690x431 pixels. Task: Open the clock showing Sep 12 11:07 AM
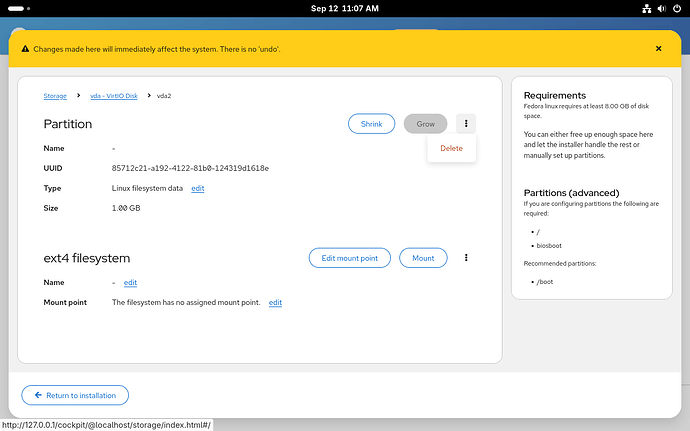345,8
